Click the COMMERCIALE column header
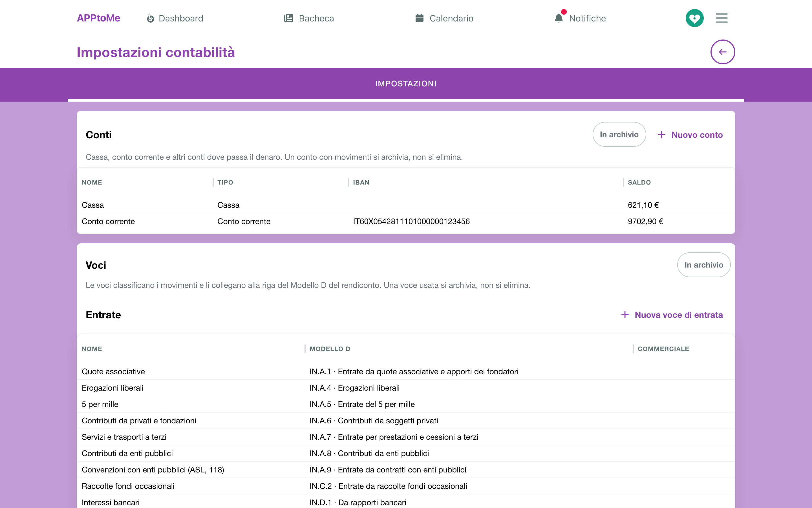The image size is (812, 508). click(663, 349)
